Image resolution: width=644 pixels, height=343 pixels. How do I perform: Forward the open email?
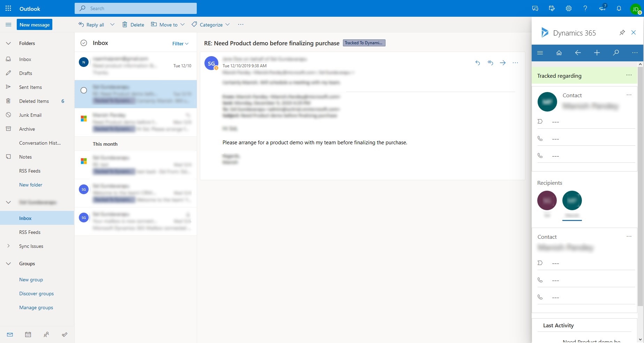click(x=503, y=63)
